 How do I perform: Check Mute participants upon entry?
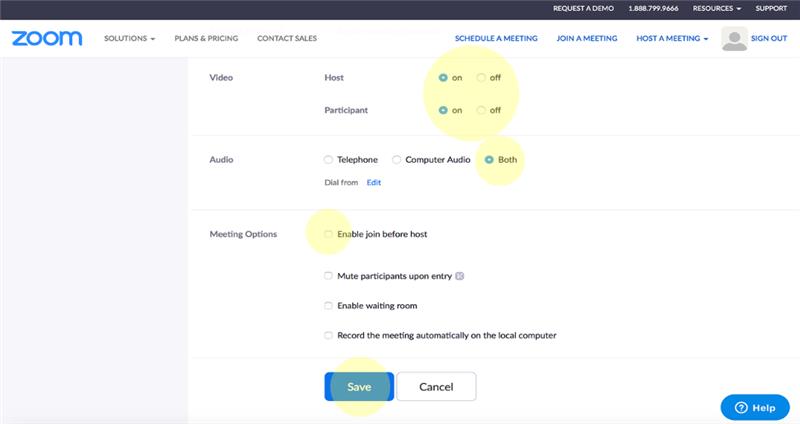coord(328,276)
